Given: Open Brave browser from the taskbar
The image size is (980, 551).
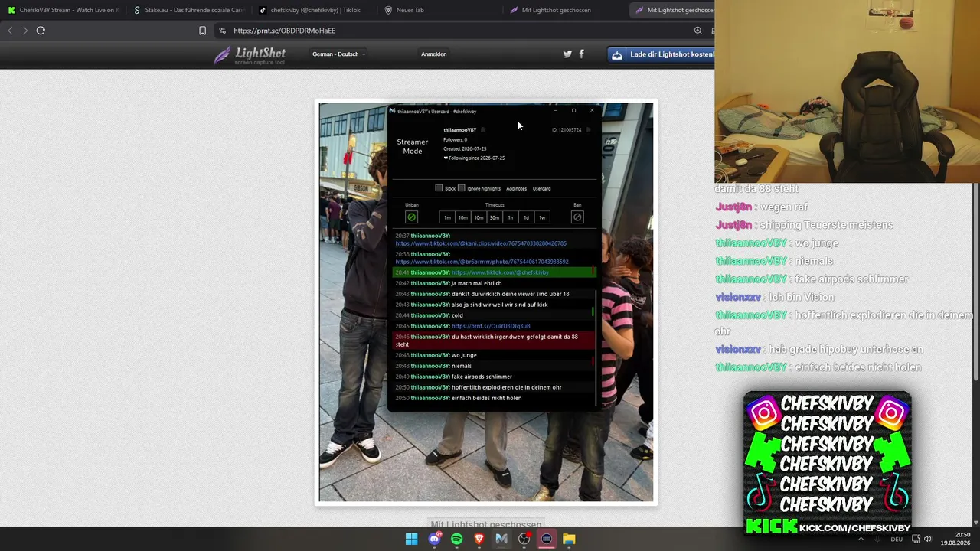Looking at the screenshot, I should (479, 539).
